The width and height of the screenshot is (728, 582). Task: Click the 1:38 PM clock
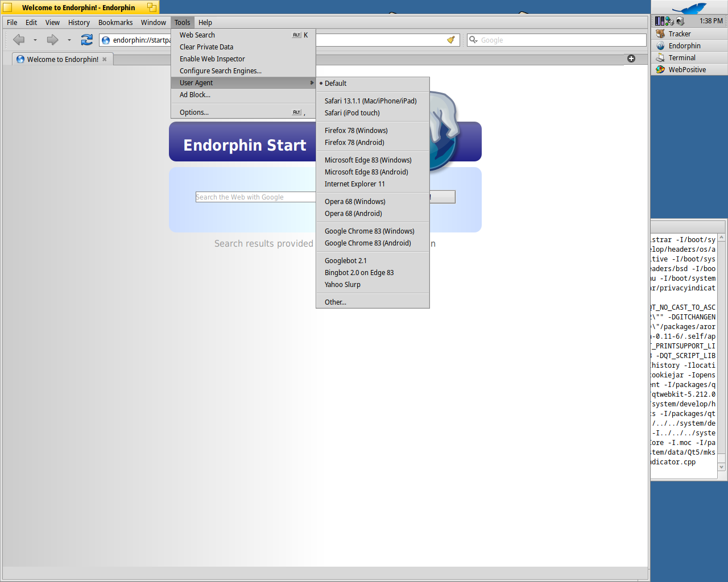pos(711,21)
